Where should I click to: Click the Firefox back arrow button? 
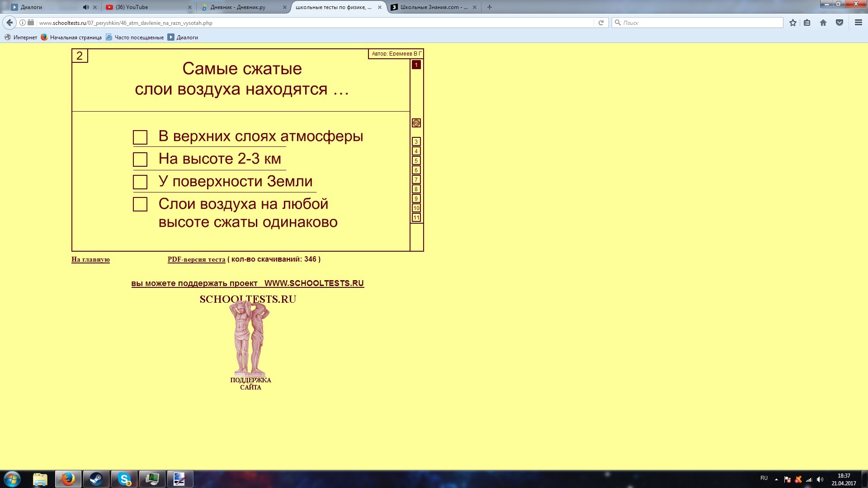point(9,23)
